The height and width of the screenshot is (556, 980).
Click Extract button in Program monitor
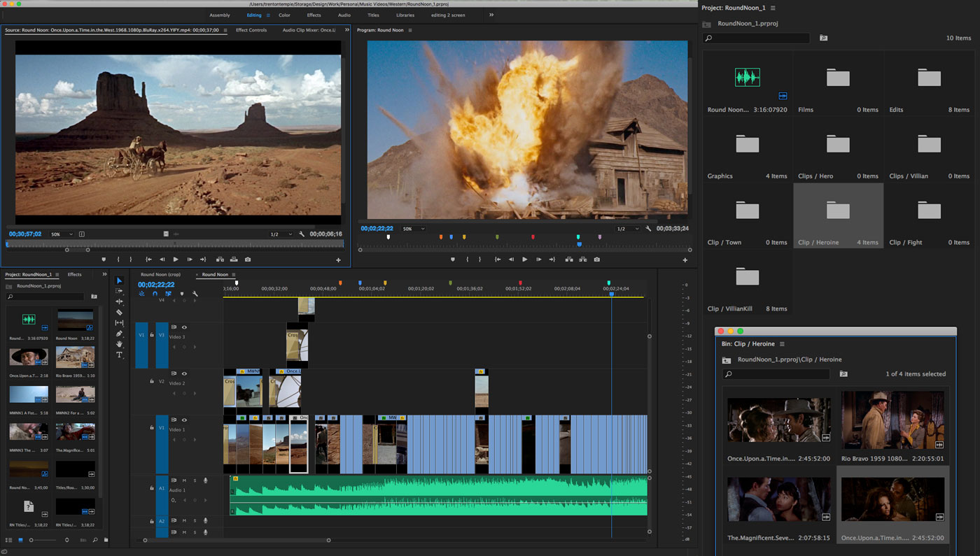point(583,259)
